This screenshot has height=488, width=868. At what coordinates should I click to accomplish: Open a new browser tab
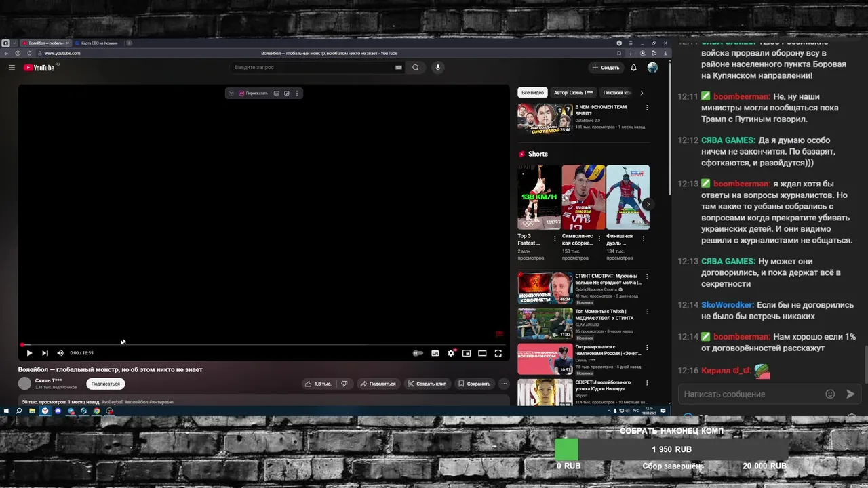(x=129, y=43)
